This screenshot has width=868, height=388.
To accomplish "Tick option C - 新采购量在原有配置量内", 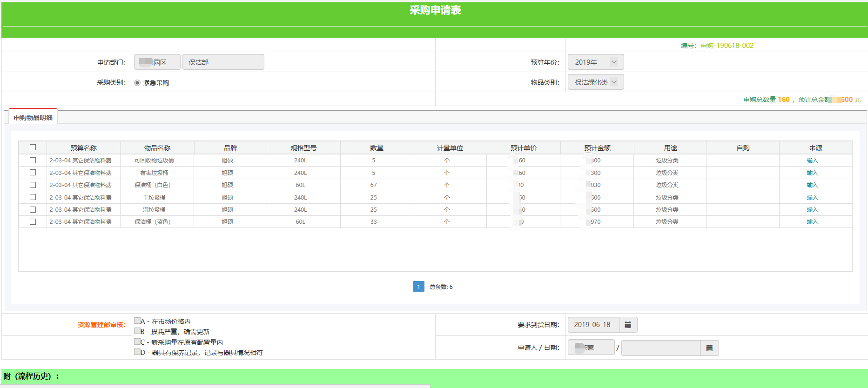I will click(137, 342).
